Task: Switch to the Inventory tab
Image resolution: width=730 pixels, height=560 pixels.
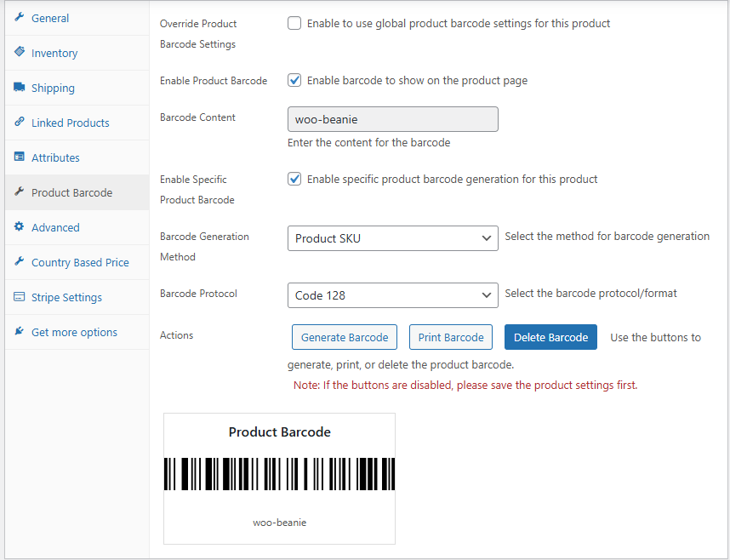Action: coord(77,53)
